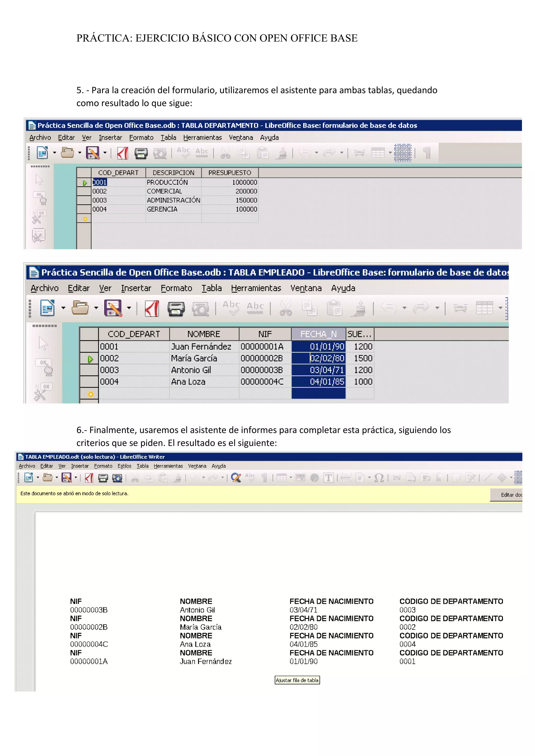Click Save icon in TABLA EMPLEADO toolbar

click(113, 308)
